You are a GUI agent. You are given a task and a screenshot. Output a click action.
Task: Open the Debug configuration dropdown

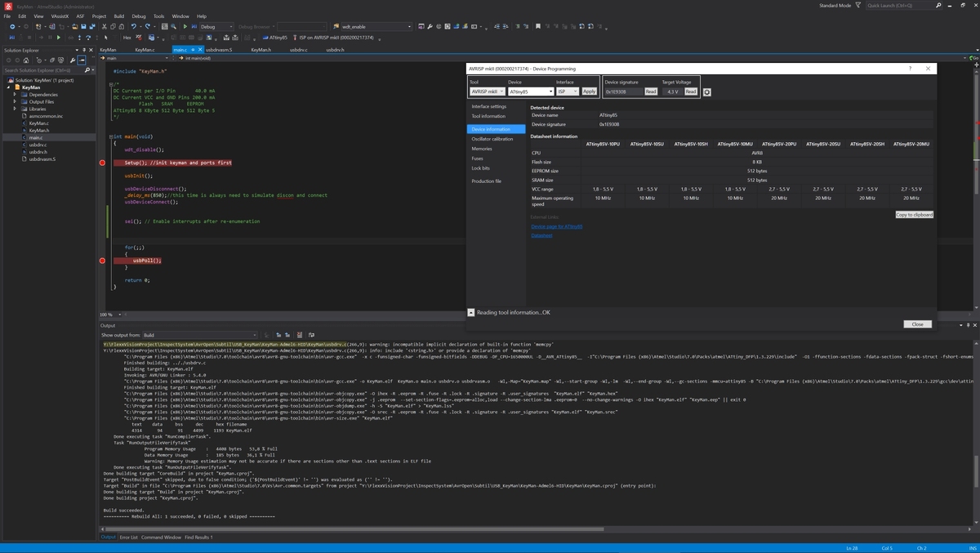pyautogui.click(x=216, y=26)
